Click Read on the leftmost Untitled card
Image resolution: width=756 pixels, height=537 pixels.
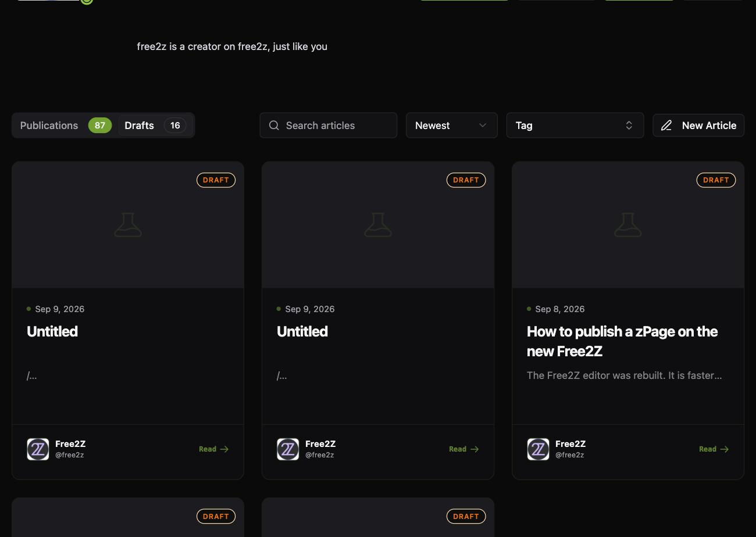coord(214,449)
